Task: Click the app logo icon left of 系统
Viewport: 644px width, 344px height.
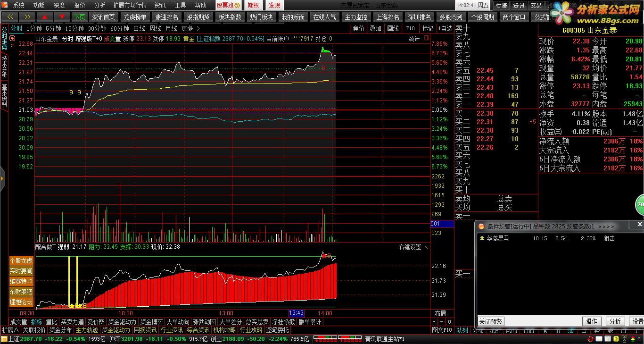Action: click(5, 5)
